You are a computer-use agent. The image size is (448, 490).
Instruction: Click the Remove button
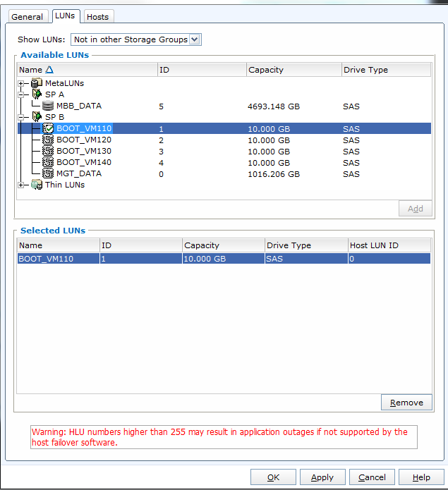pos(406,402)
